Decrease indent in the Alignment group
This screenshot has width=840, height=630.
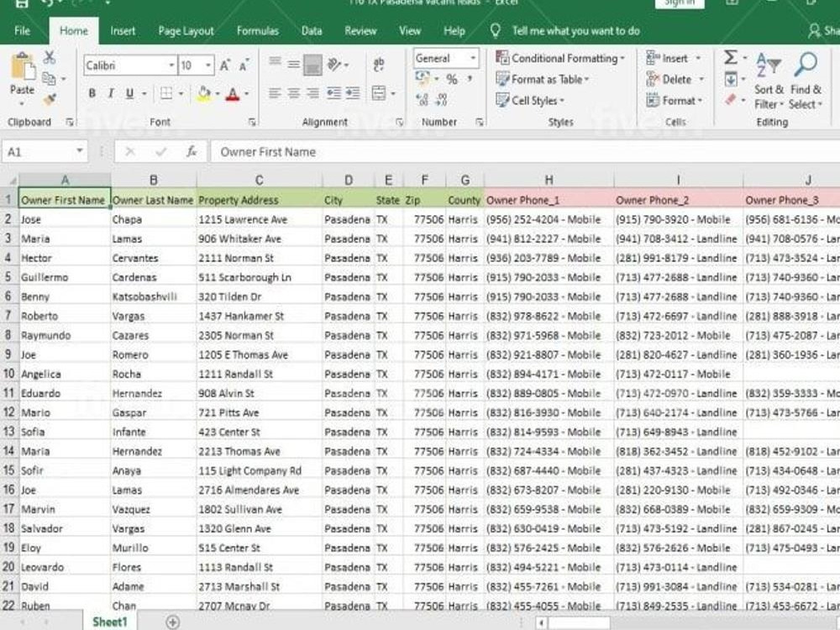(x=334, y=93)
